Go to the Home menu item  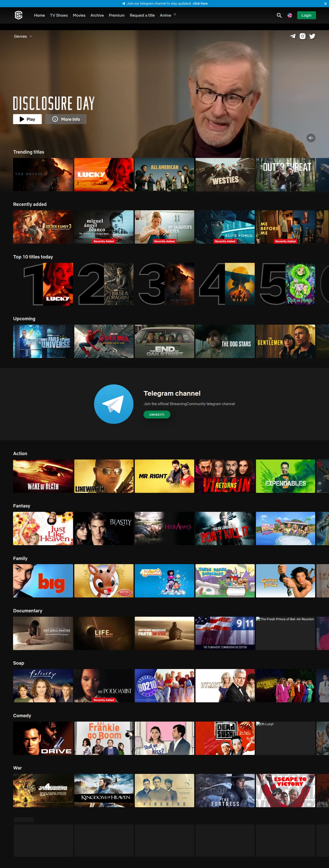click(x=39, y=15)
